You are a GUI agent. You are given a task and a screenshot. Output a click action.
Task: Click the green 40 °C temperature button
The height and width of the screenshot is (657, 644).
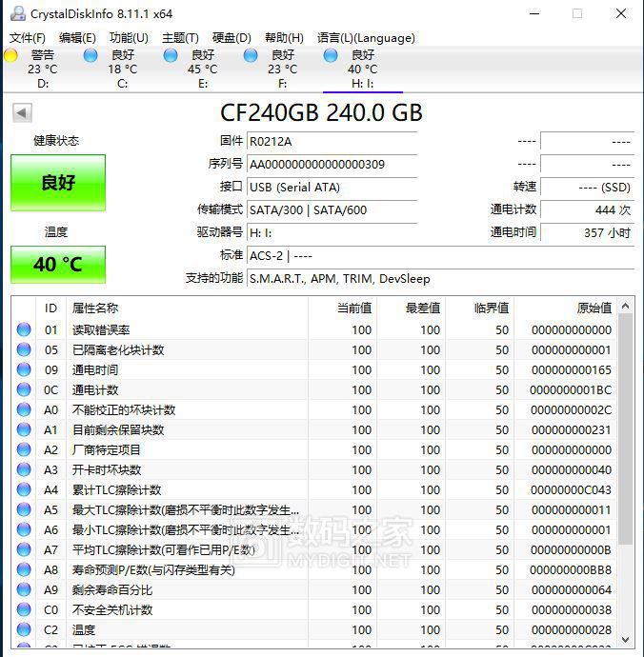point(58,265)
